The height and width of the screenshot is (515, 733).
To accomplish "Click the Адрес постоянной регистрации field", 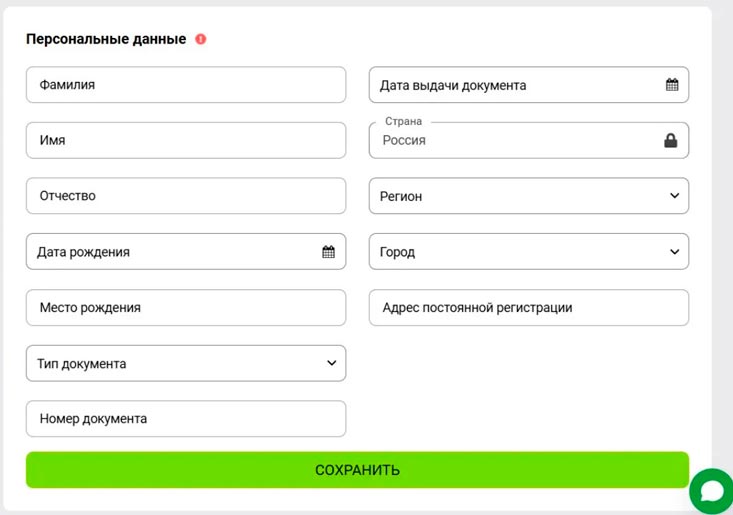I will pos(528,308).
